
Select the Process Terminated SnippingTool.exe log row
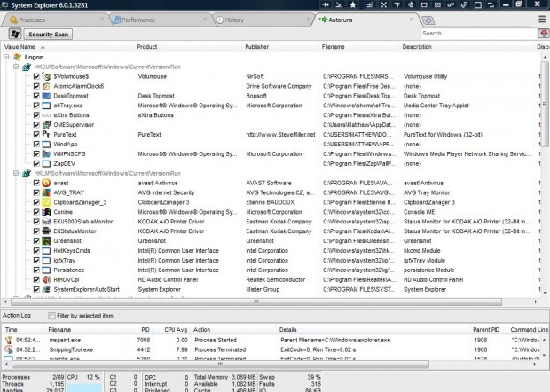[x=270, y=349]
